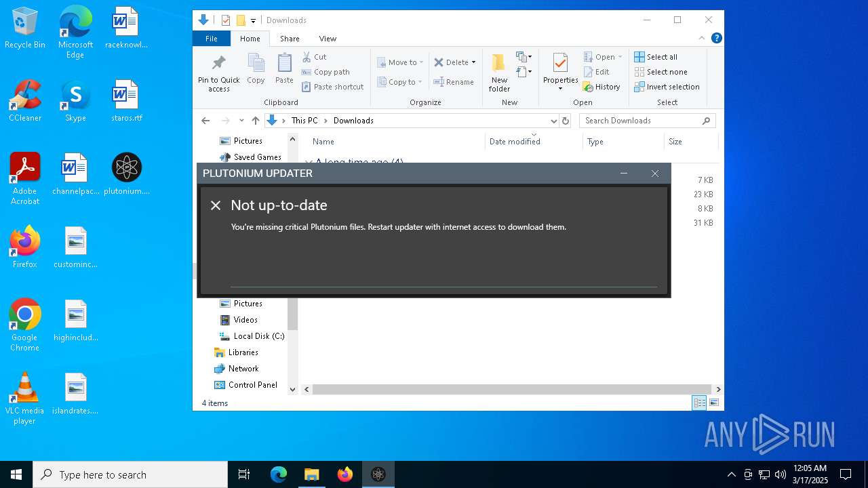Click the Edit ribbon button
The image size is (868, 488).
point(596,72)
